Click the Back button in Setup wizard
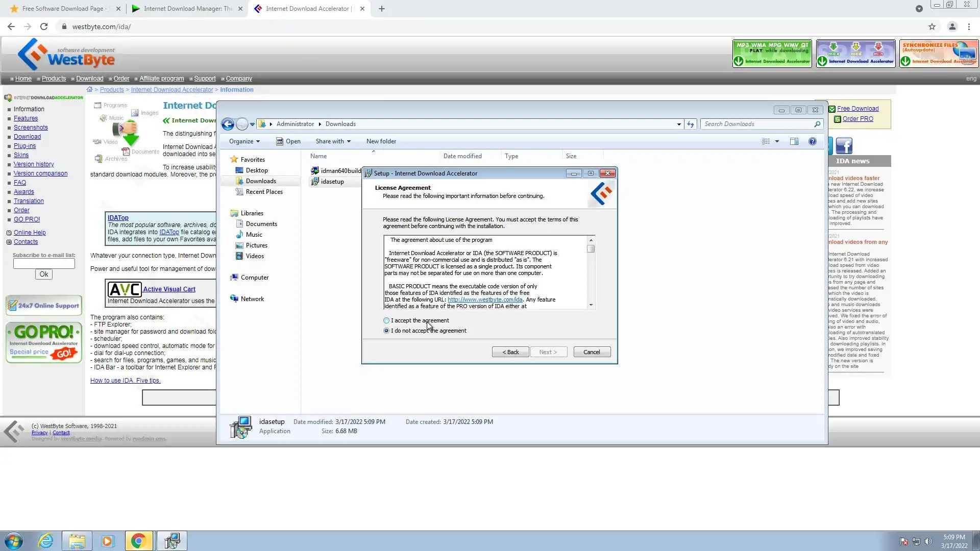This screenshot has height=551, width=980. [510, 352]
